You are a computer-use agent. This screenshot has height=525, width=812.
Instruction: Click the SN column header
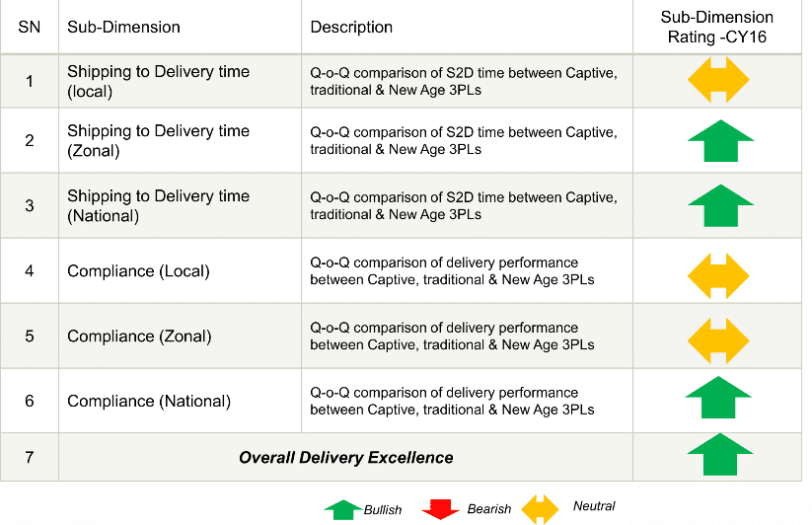point(29,27)
